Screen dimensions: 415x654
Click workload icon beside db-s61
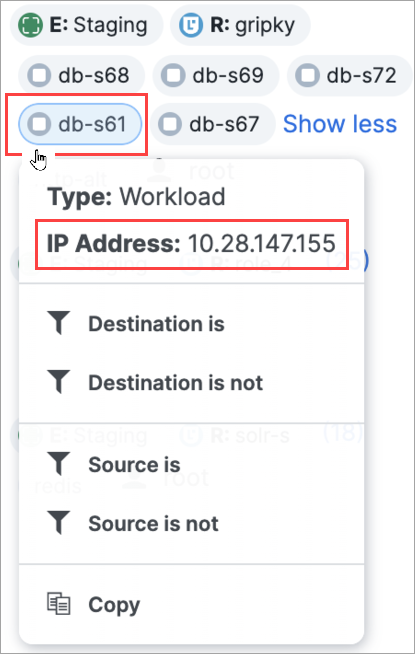pyautogui.click(x=39, y=124)
